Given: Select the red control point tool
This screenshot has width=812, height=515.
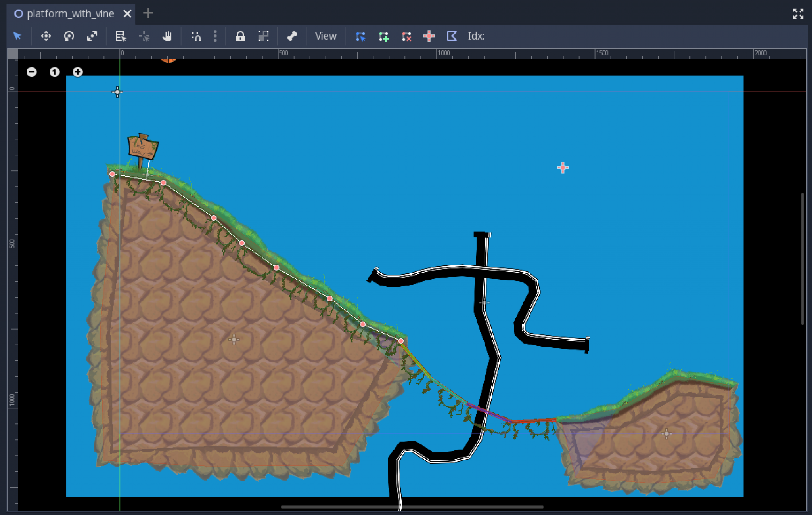Looking at the screenshot, I should pyautogui.click(x=429, y=36).
